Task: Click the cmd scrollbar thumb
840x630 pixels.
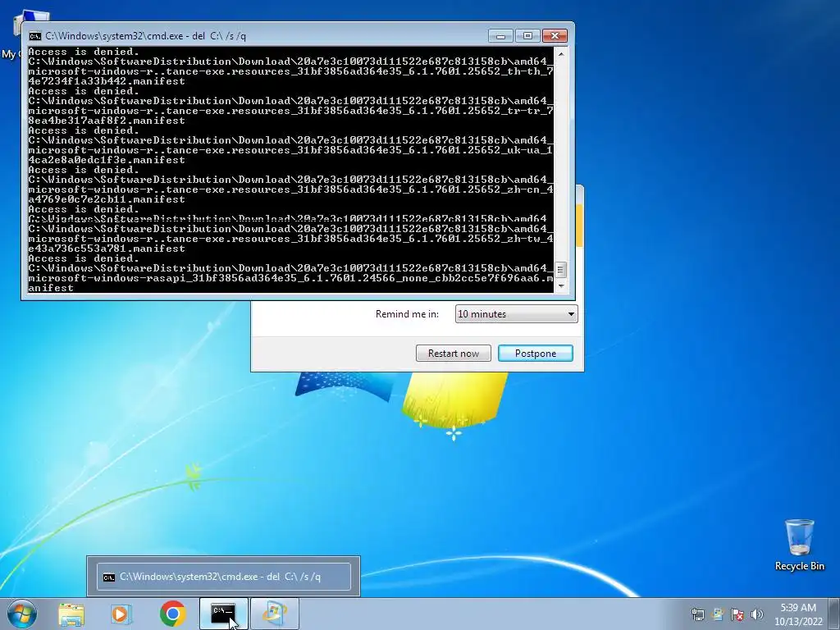Action: [x=560, y=269]
